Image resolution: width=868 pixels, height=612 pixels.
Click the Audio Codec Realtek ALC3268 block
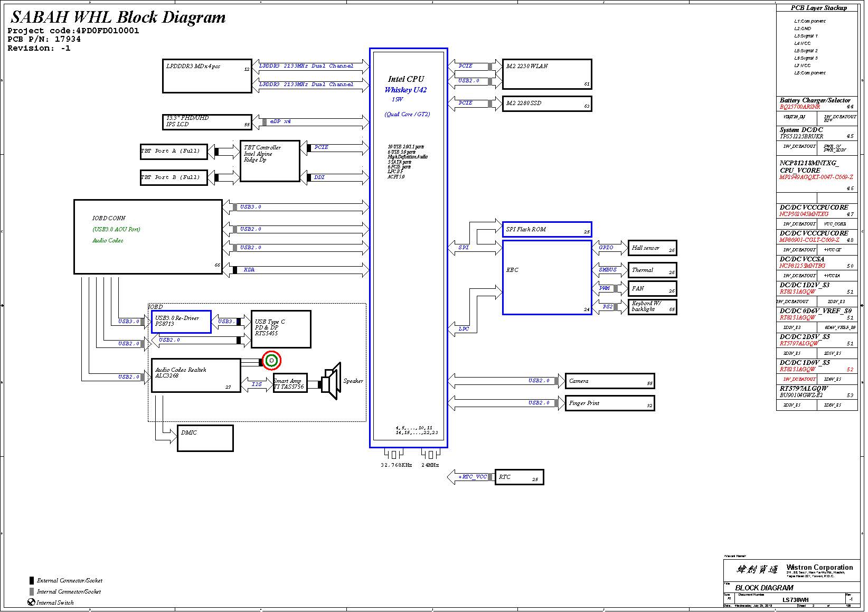[x=196, y=376]
